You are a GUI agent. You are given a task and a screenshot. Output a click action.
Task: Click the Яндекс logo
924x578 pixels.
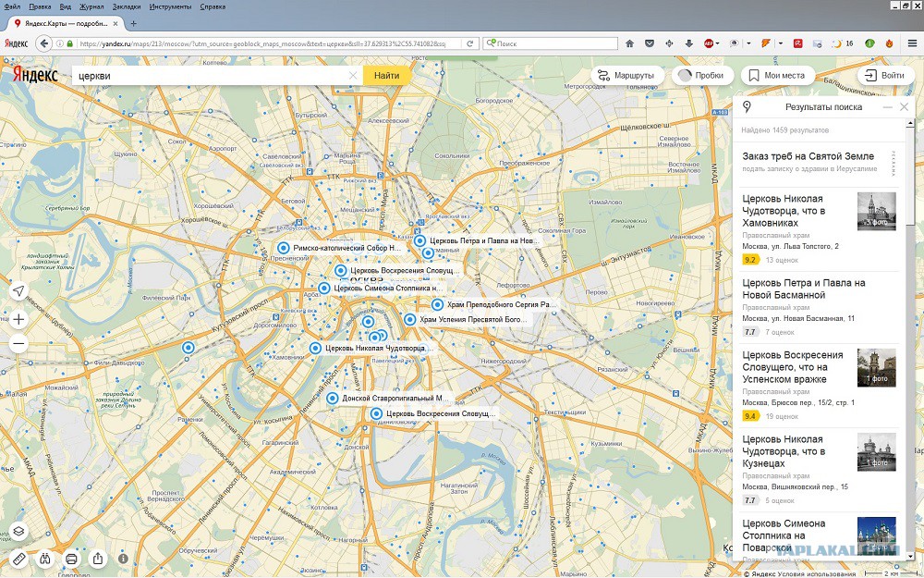click(x=35, y=75)
